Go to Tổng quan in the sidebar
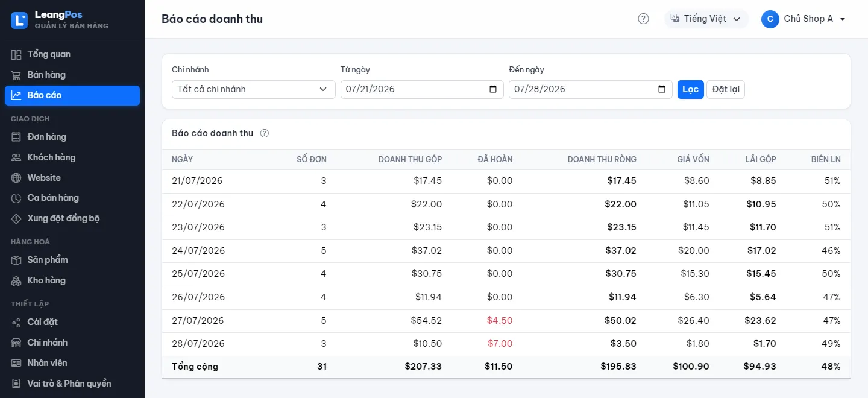The image size is (868, 398). click(x=72, y=54)
